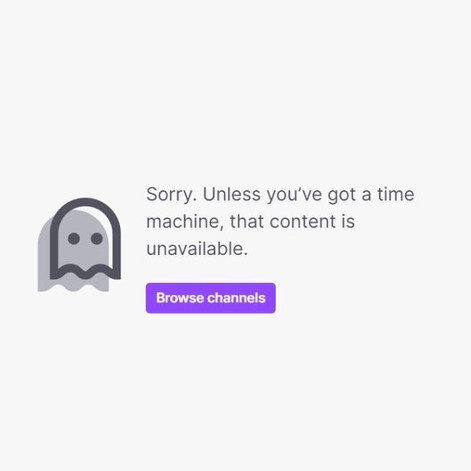471x471 pixels.
Task: Click the word unavailable in message
Action: pos(195,249)
